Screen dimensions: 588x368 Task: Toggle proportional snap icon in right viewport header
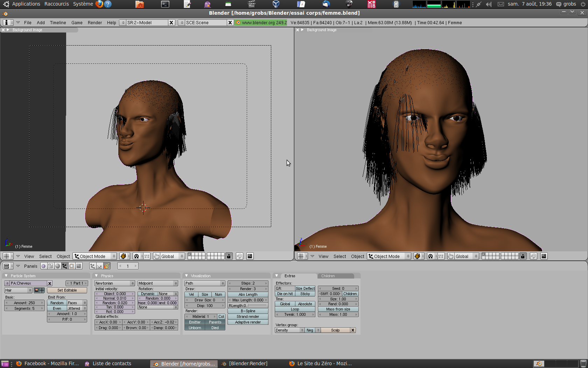click(x=533, y=256)
